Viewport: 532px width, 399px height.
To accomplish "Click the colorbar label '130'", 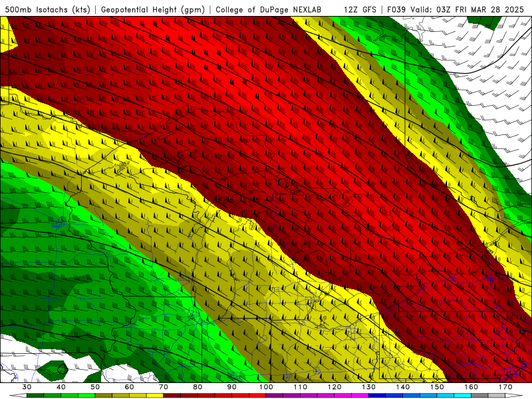I will click(x=369, y=387).
